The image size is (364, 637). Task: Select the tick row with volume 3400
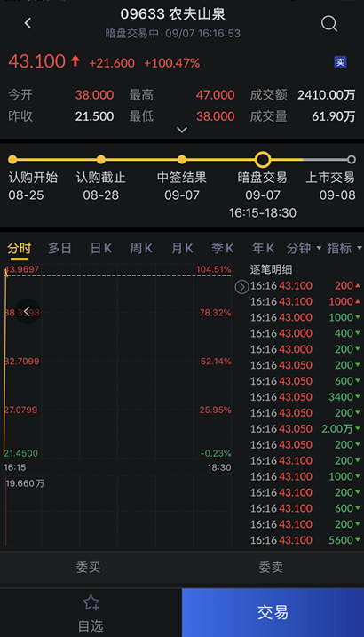click(305, 397)
